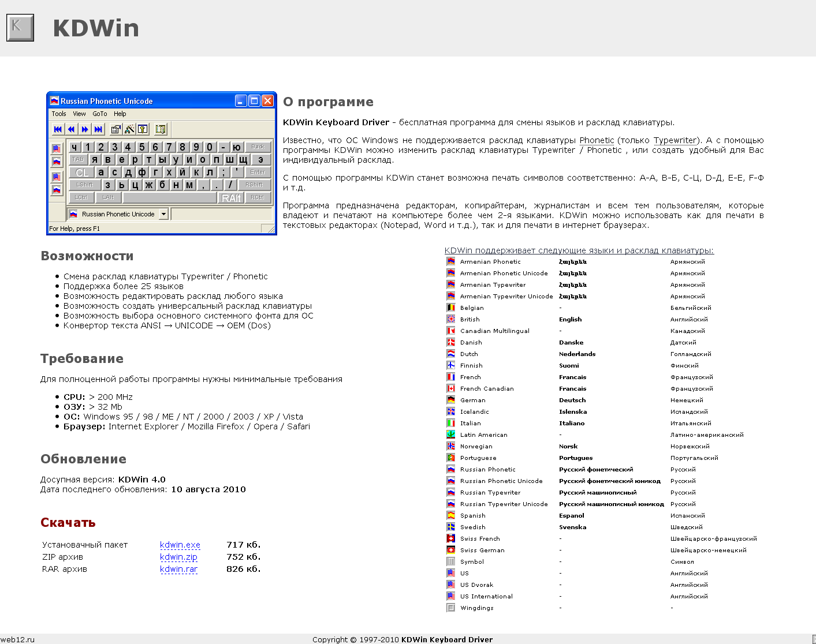Go to the next layout using the double-right arrow
The height and width of the screenshot is (644, 816).
[85, 129]
